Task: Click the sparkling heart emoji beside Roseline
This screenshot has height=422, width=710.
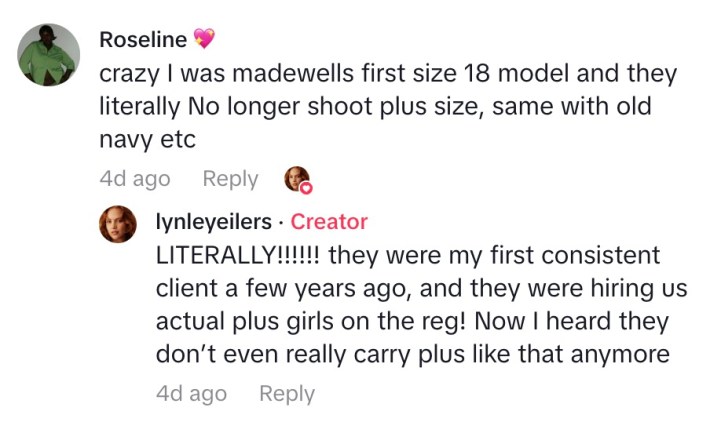Action: (x=205, y=40)
